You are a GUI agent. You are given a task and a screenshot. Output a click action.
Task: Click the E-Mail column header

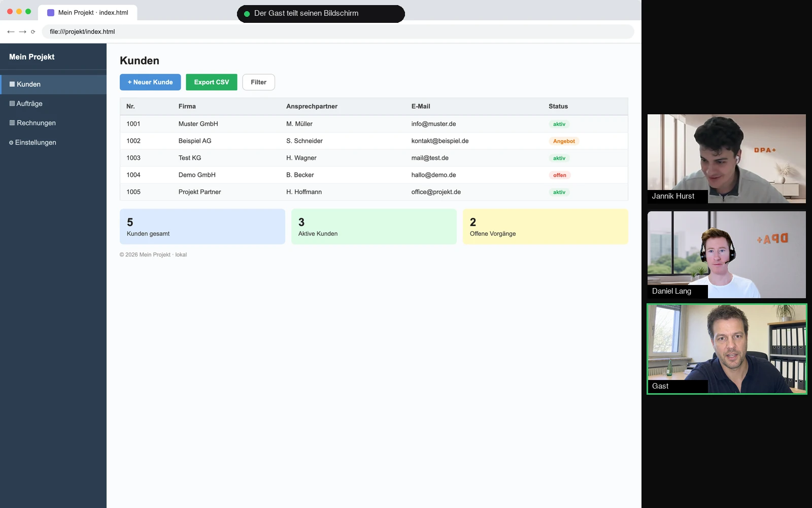421,106
